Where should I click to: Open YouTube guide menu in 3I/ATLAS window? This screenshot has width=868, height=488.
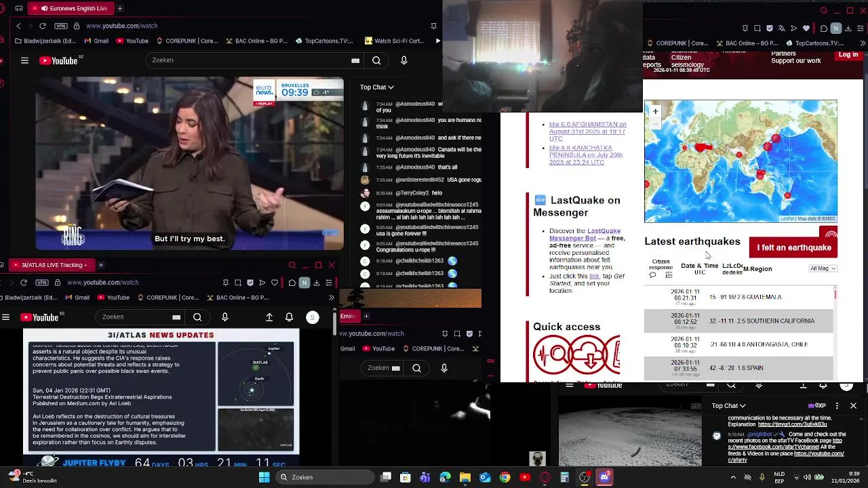point(5,317)
